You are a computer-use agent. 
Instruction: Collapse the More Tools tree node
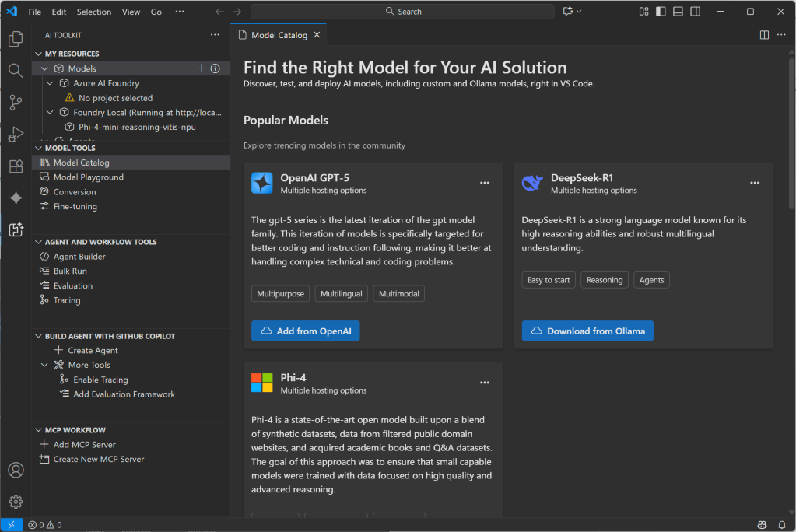[x=45, y=365]
